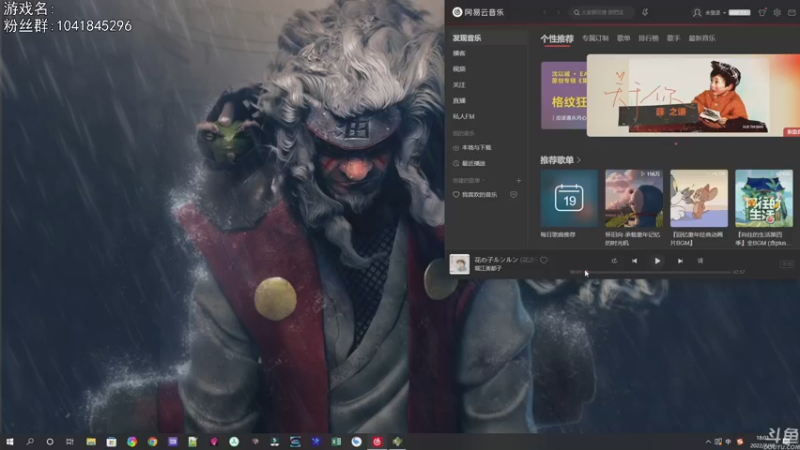The image size is (800, 450).
Task: Go back with the left arrow button
Action: click(545, 12)
